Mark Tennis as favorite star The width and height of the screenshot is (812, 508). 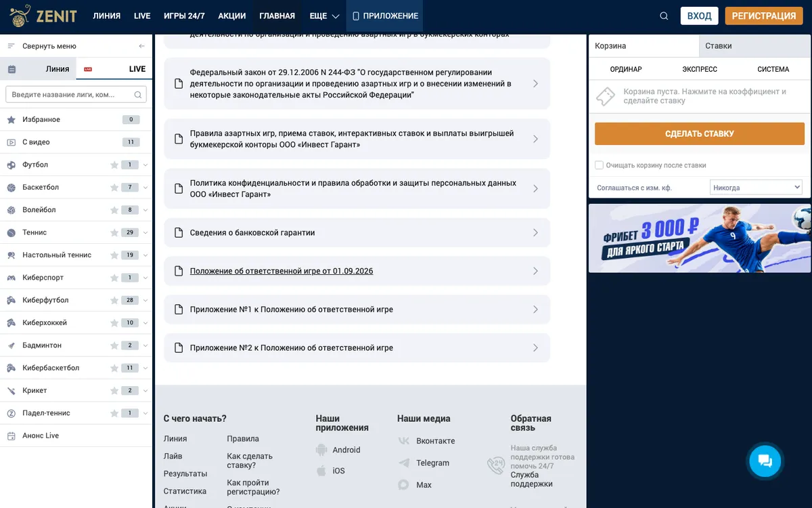(x=114, y=233)
